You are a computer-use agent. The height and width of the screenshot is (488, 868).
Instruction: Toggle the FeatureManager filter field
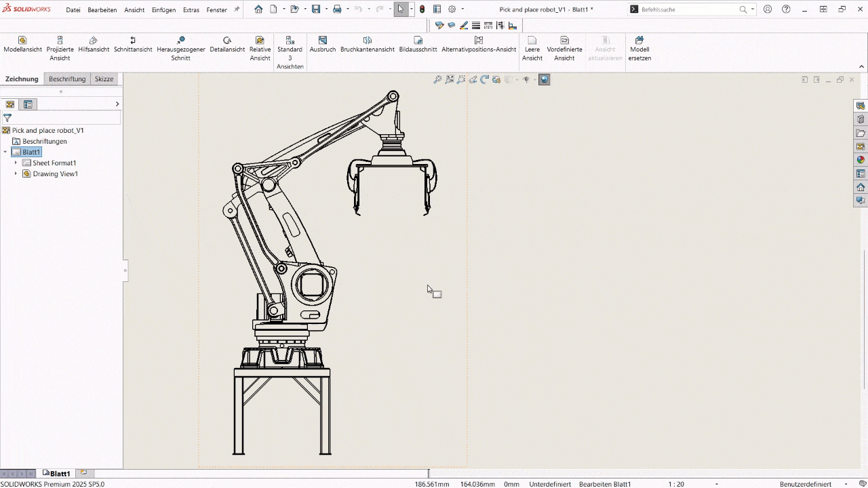click(x=7, y=117)
